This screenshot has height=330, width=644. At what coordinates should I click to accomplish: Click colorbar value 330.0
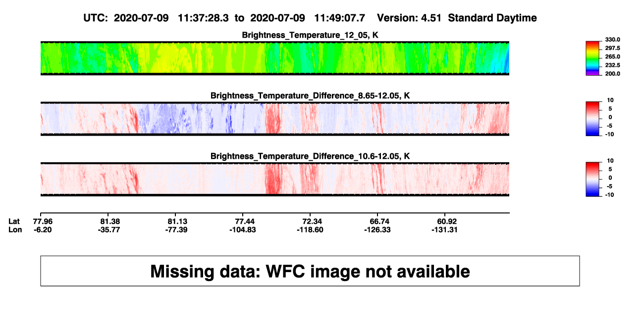(x=613, y=40)
